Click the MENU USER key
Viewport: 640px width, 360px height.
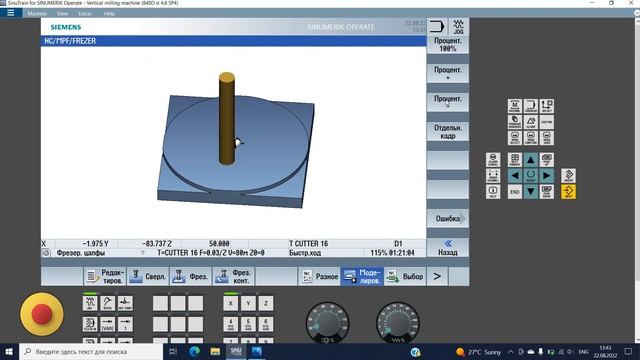pyautogui.click(x=547, y=138)
